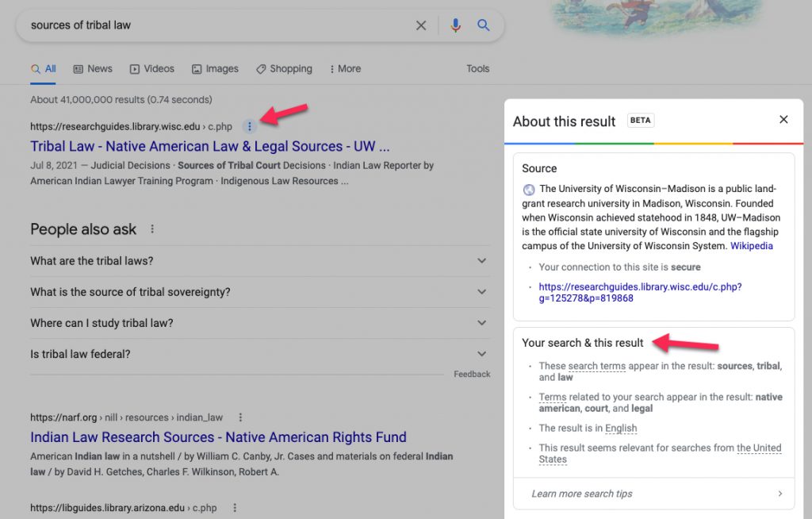The image size is (812, 519).
Task: Open Learn more search tips
Action: [x=653, y=494]
